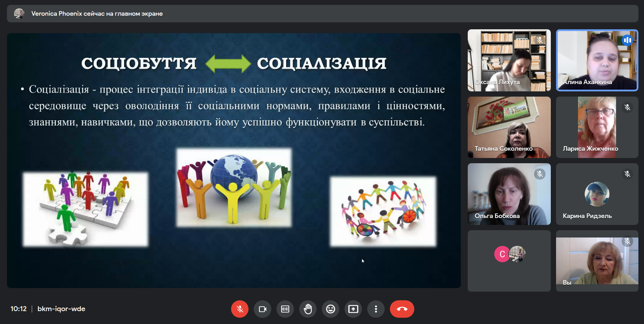This screenshot has width=644, height=324.
Task: Raise your hand
Action: 308,309
